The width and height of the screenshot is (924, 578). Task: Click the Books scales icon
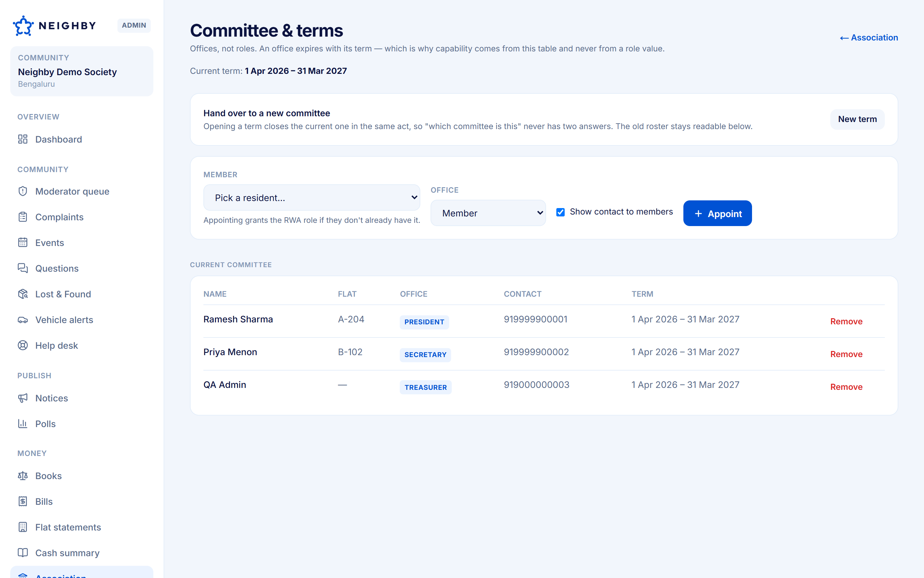point(23,476)
